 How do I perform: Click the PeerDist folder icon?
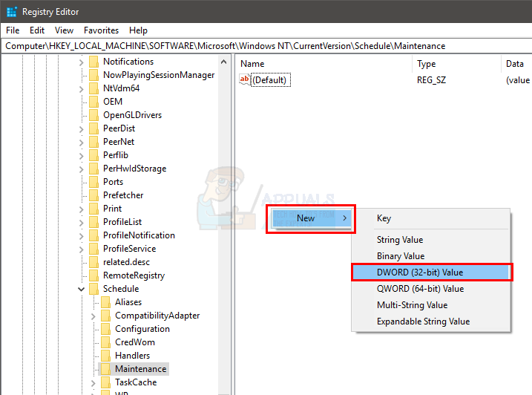[94, 128]
